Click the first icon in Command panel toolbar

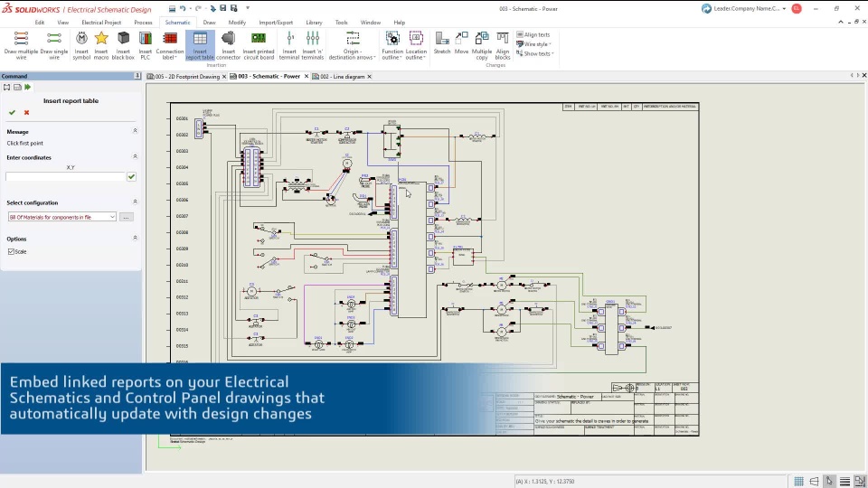(6, 87)
